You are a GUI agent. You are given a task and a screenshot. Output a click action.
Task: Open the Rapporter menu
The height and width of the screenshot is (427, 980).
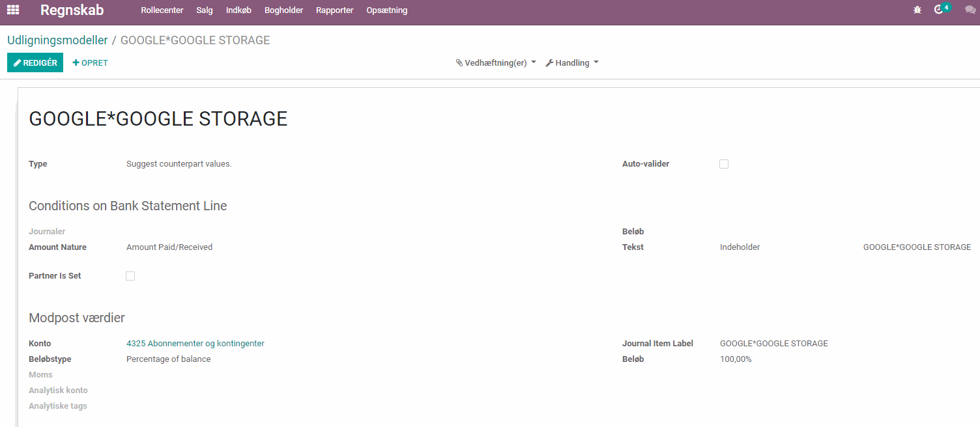coord(335,10)
